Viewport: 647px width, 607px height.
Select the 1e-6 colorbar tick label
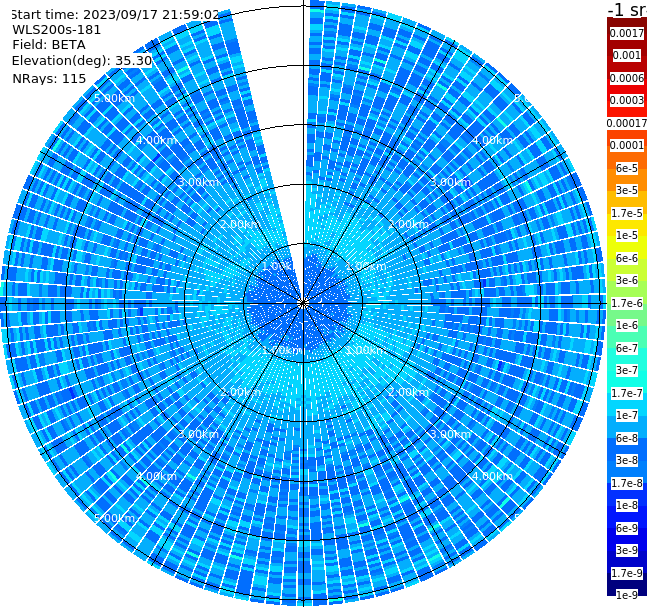click(627, 325)
